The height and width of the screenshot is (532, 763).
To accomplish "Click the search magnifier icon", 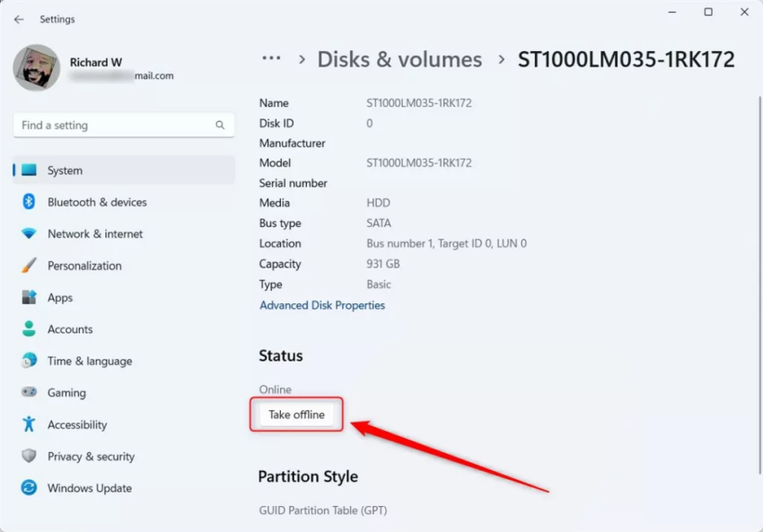I will pos(220,126).
